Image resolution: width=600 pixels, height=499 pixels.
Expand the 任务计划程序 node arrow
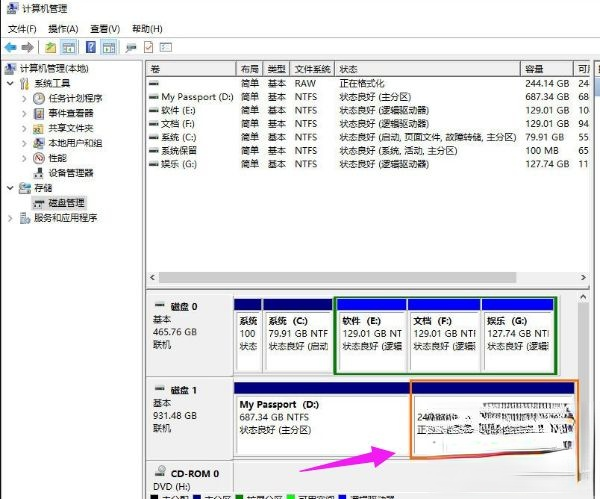(x=24, y=98)
